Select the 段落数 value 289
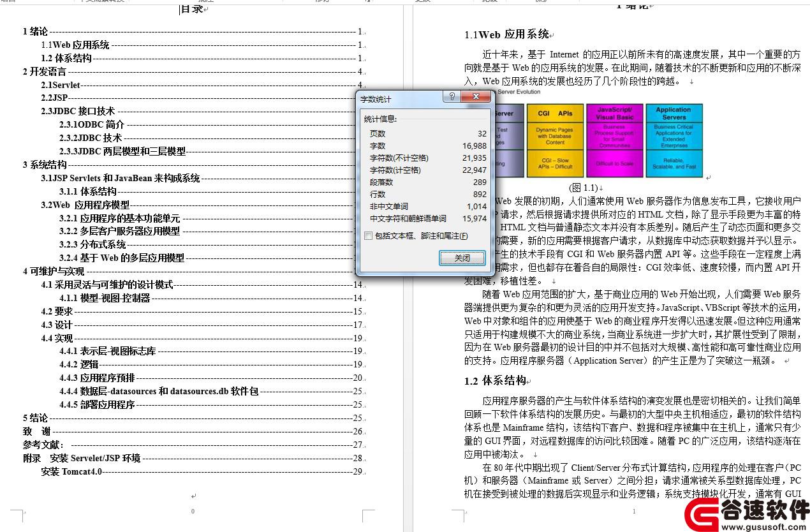The width and height of the screenshot is (810, 532). click(480, 182)
